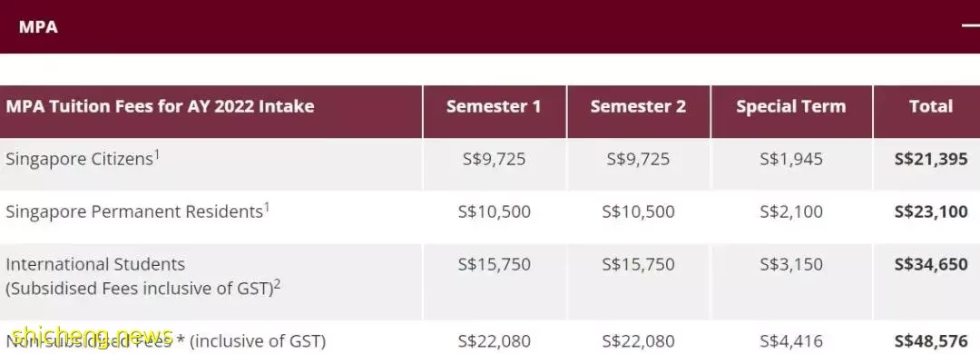The image size is (980, 354).
Task: Click the Semester 1 fee S$15,750
Action: pyautogui.click(x=494, y=264)
